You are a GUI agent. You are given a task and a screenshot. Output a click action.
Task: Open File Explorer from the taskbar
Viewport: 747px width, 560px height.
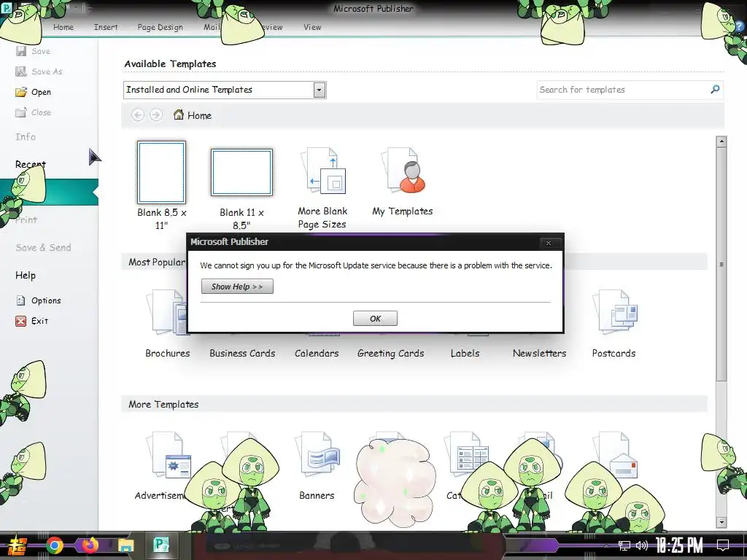click(125, 545)
